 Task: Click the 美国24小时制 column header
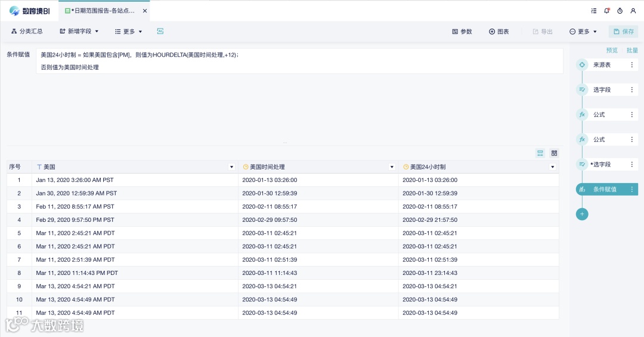pos(478,167)
